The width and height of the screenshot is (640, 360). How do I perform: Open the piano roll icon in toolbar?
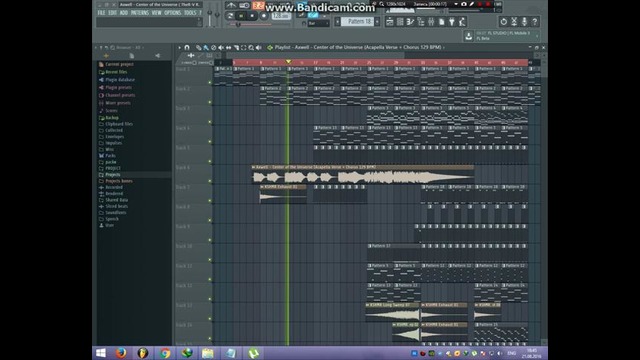[x=410, y=22]
